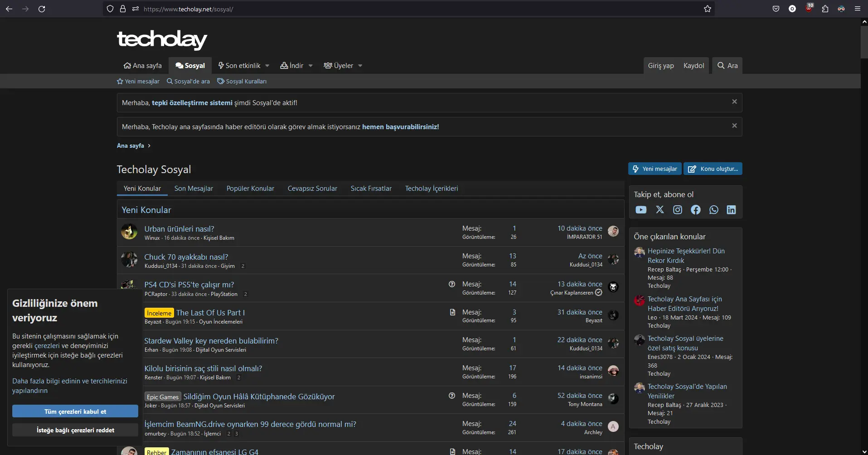Switch to the Popüler Konular tab
The image size is (868, 455).
(250, 189)
